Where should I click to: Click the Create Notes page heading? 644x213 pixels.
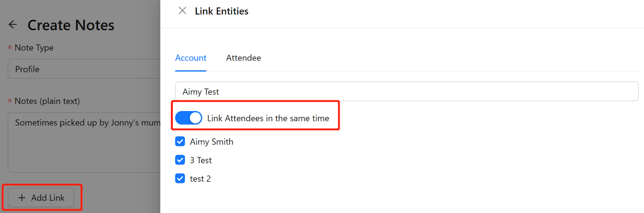point(71,25)
